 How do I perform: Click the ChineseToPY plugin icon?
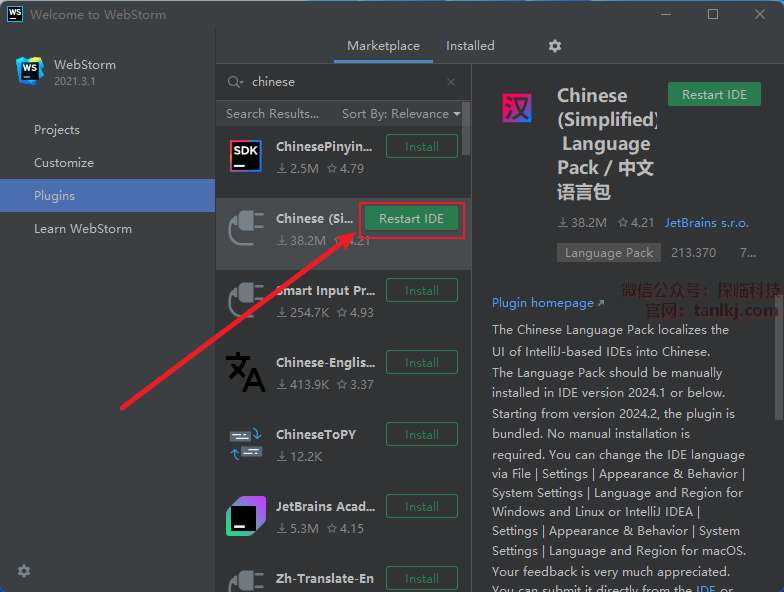click(x=246, y=444)
